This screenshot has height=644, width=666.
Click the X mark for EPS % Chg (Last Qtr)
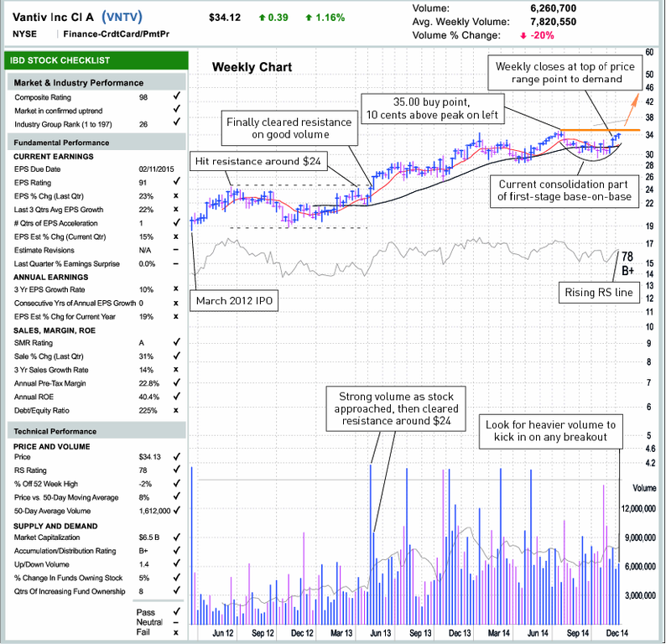point(176,195)
